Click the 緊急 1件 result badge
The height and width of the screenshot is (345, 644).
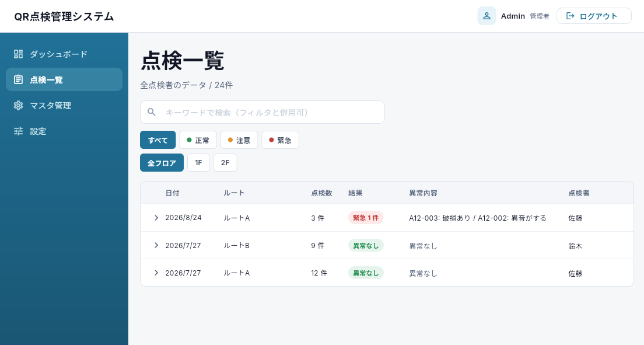[366, 218]
